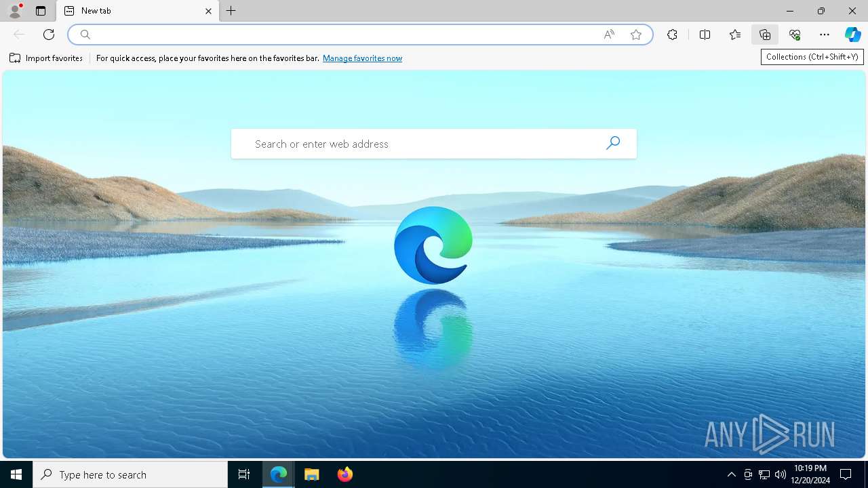Launch Copilot sidebar

click(853, 35)
